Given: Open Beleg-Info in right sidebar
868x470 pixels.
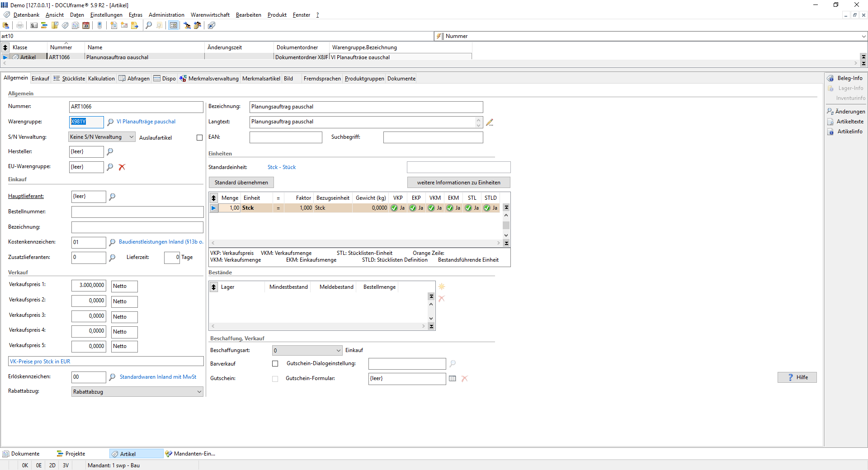Looking at the screenshot, I should click(x=845, y=78).
